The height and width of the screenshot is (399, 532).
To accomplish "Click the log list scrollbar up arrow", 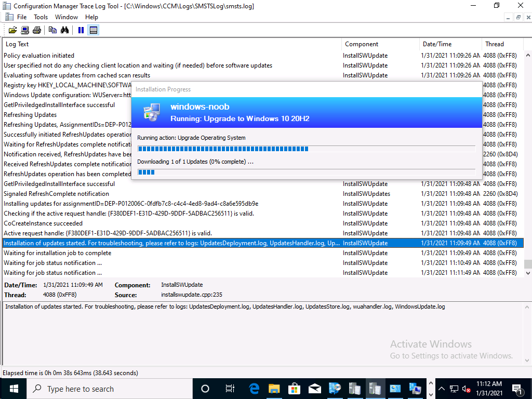I will pos(528,55).
